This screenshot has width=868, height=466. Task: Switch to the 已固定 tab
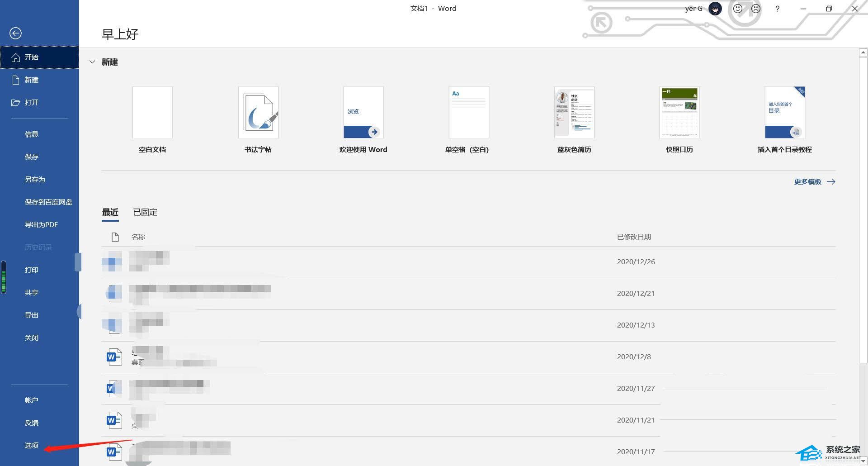coord(145,212)
